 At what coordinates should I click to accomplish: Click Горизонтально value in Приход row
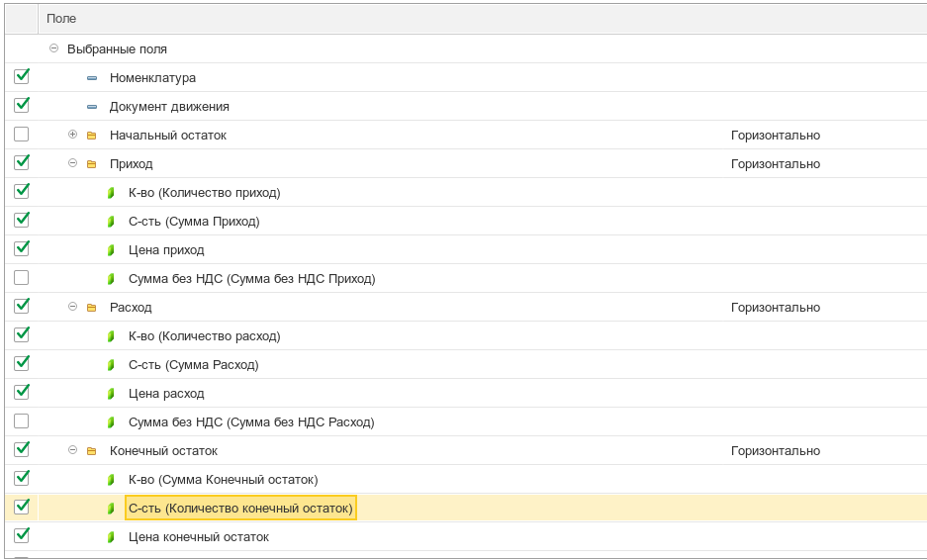coord(775,164)
